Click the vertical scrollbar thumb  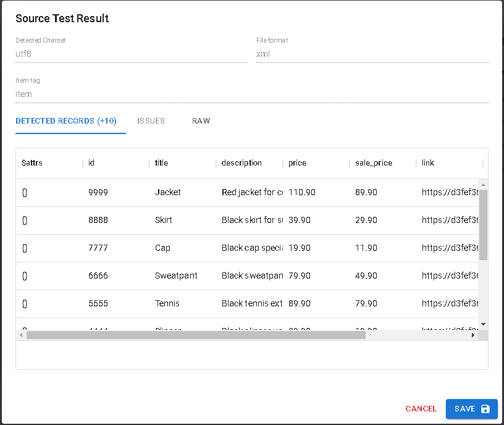click(484, 224)
